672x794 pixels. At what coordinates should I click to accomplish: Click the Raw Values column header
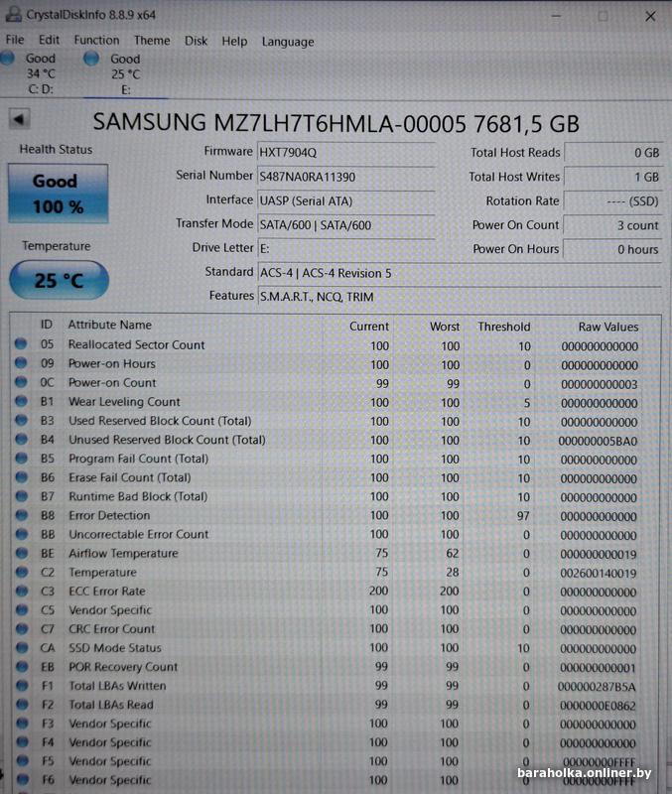[x=608, y=328]
